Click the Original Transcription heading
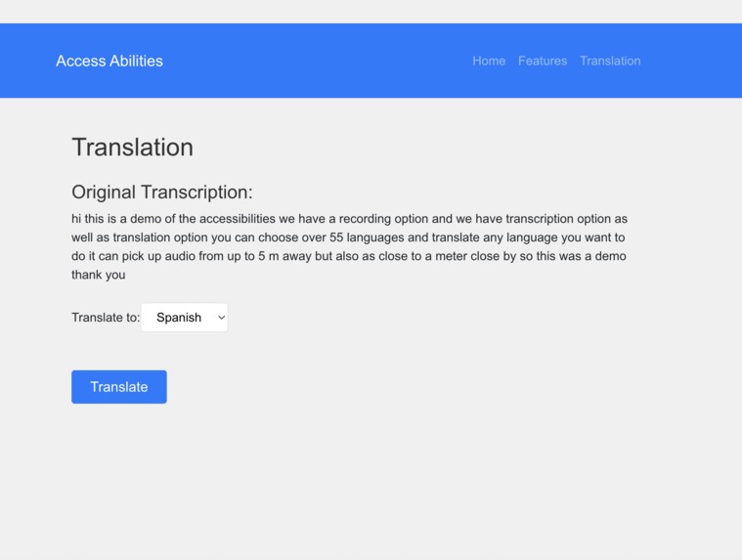Screen dimensions: 742x560 coord(162,192)
